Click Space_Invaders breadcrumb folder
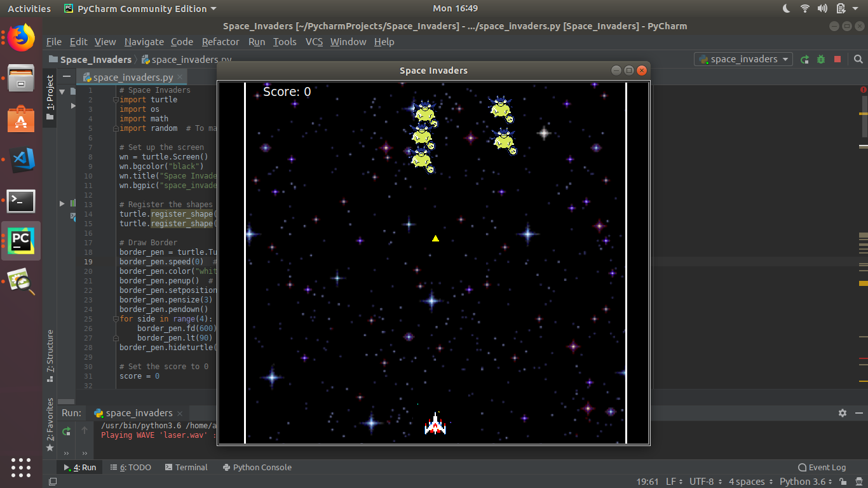868x488 pixels. coord(90,59)
